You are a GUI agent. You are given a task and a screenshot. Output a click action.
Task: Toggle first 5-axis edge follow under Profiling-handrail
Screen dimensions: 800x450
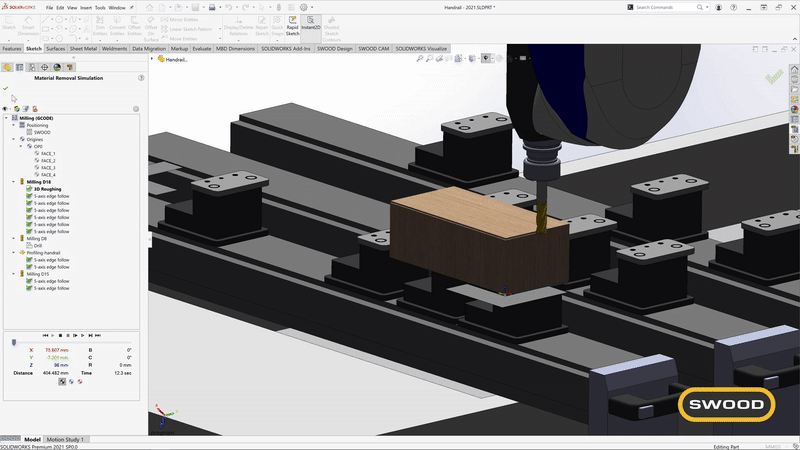[x=30, y=260]
